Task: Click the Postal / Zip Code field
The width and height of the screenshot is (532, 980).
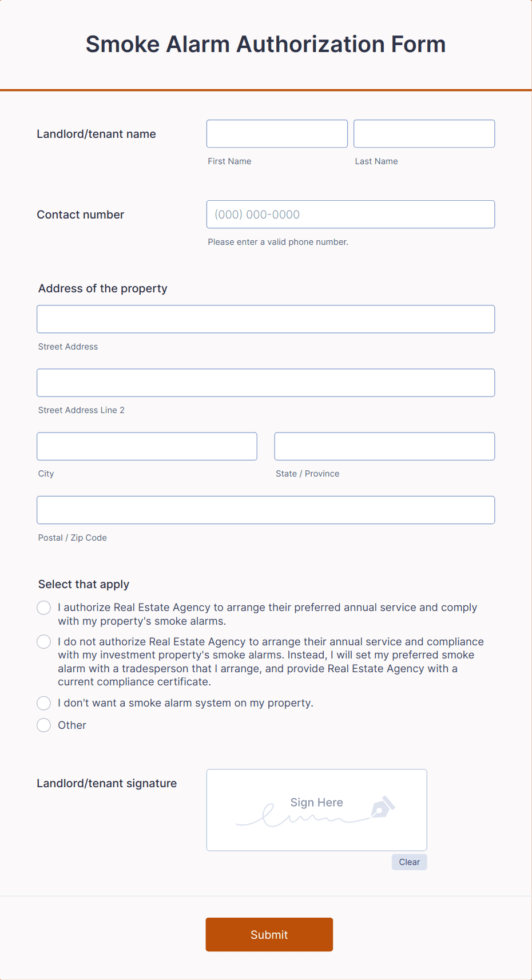Action: coord(265,509)
